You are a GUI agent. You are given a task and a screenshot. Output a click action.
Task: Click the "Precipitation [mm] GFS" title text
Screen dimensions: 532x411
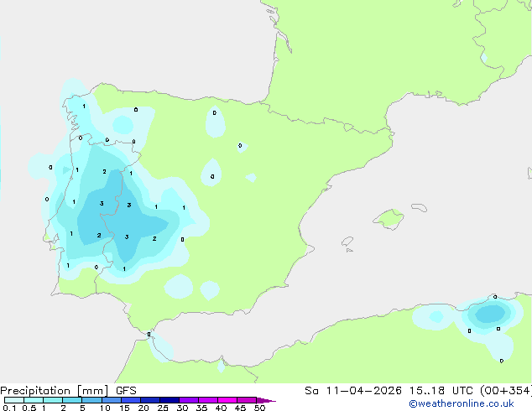(68, 391)
